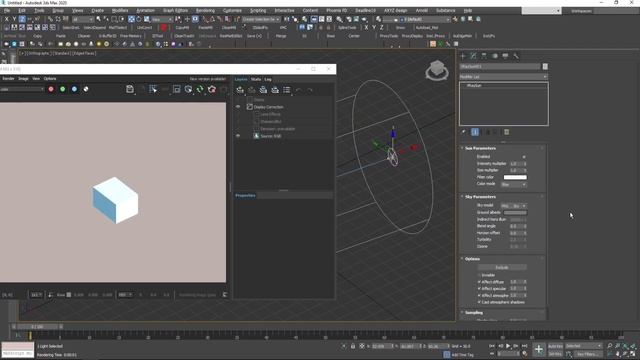The height and width of the screenshot is (360, 640).
Task: Open the Modifier List dropdown
Action: (503, 77)
